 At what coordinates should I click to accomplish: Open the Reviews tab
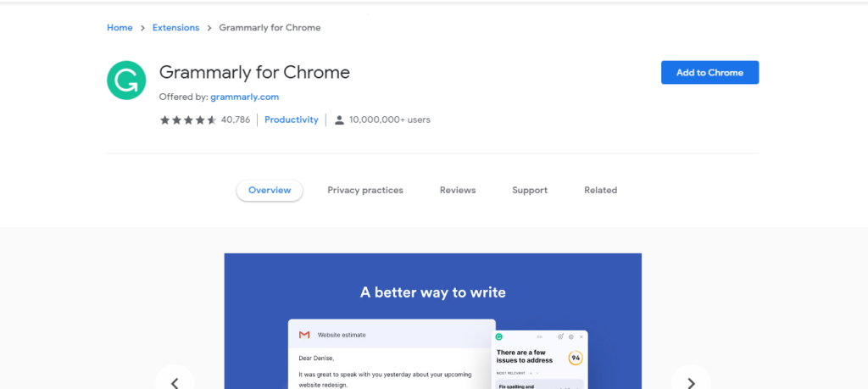(458, 191)
